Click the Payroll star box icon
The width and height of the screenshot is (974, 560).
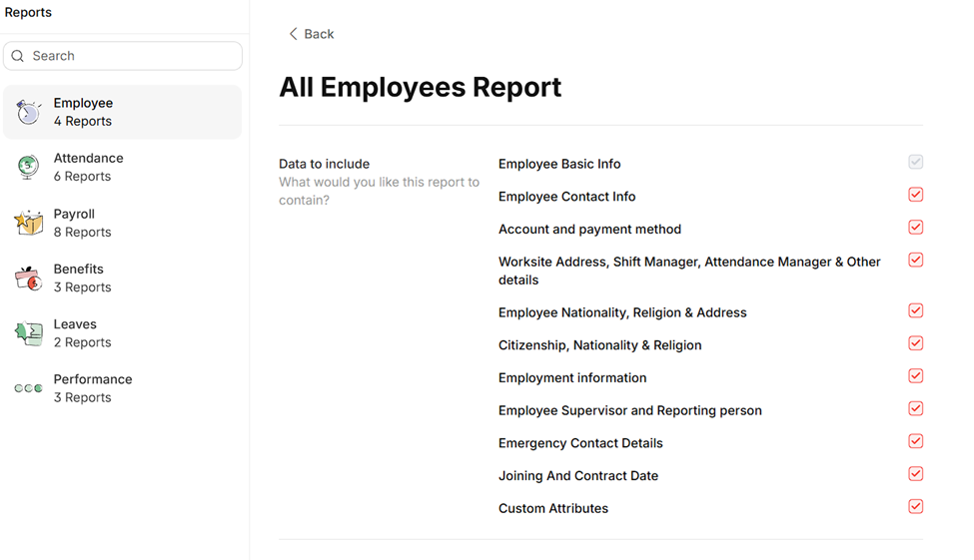[29, 223]
